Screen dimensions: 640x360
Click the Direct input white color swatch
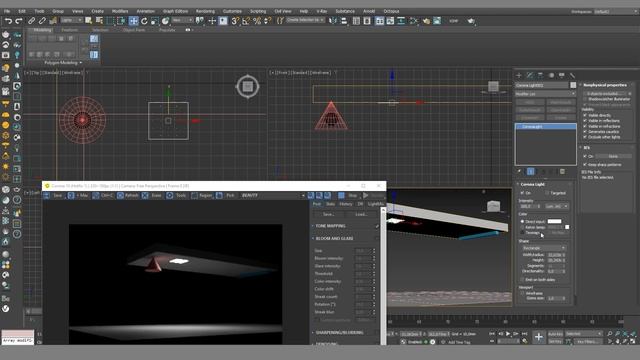point(554,222)
